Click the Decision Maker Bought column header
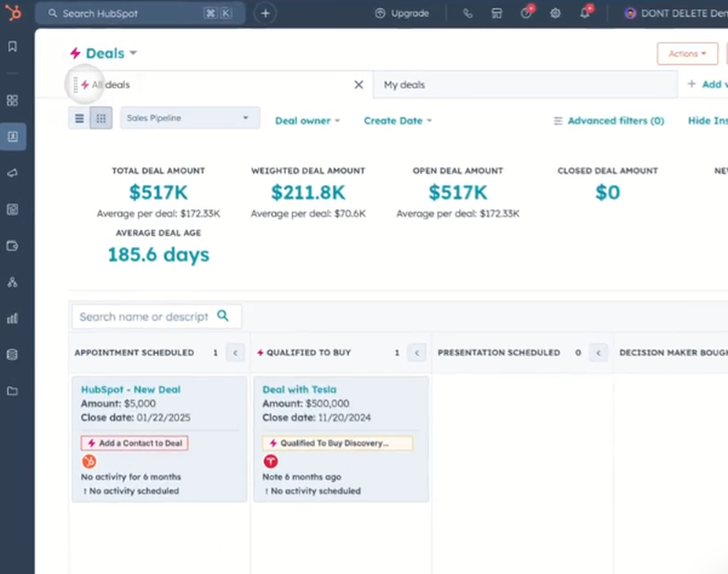This screenshot has height=574, width=728. (x=673, y=353)
